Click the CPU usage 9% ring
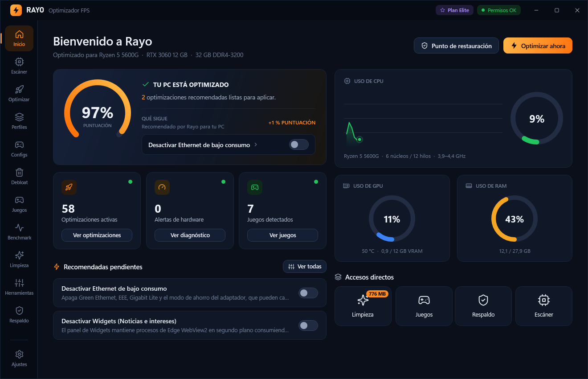The width and height of the screenshot is (588, 379). pyautogui.click(x=537, y=119)
